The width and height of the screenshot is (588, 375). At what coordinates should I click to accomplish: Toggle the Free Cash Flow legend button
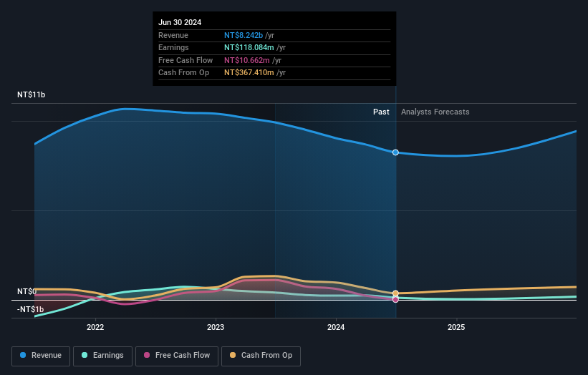pyautogui.click(x=177, y=356)
